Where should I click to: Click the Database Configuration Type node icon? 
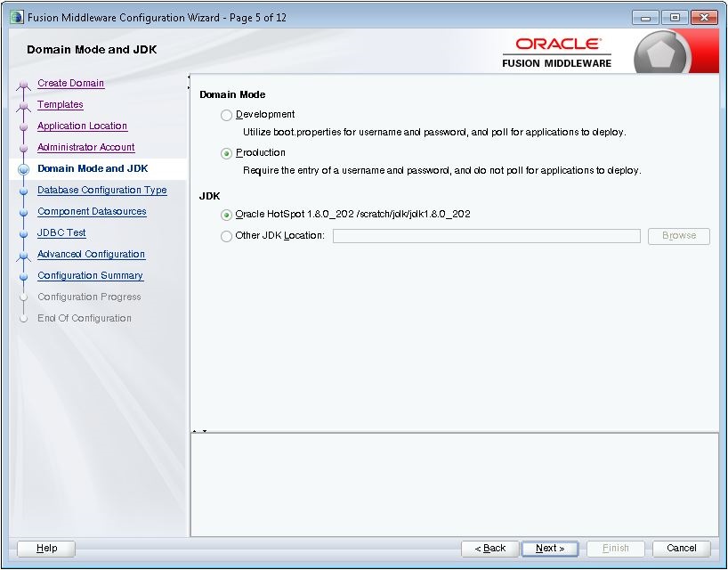pyautogui.click(x=24, y=191)
